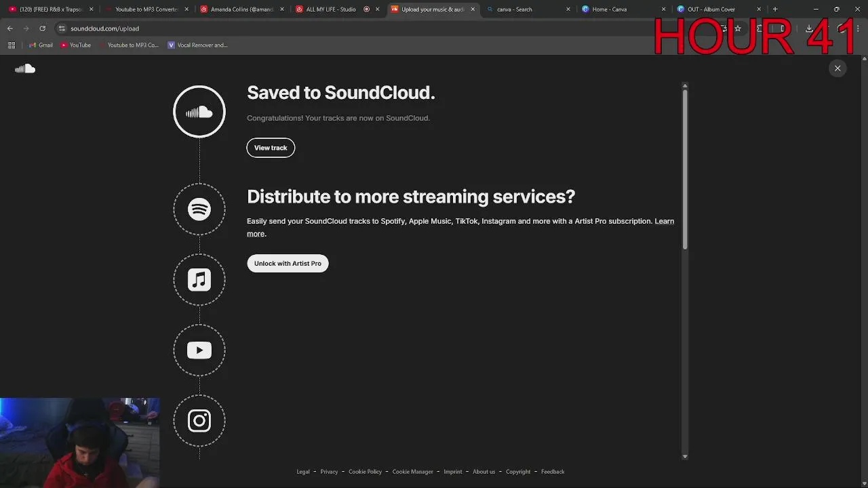The image size is (868, 488).
Task: Reload the page with the refresh icon
Action: click(x=42, y=28)
